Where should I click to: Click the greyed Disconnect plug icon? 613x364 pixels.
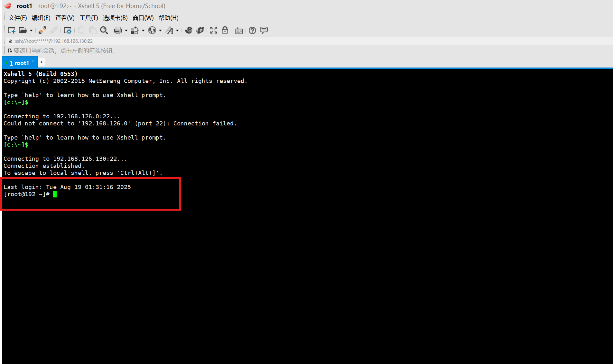[x=53, y=30]
